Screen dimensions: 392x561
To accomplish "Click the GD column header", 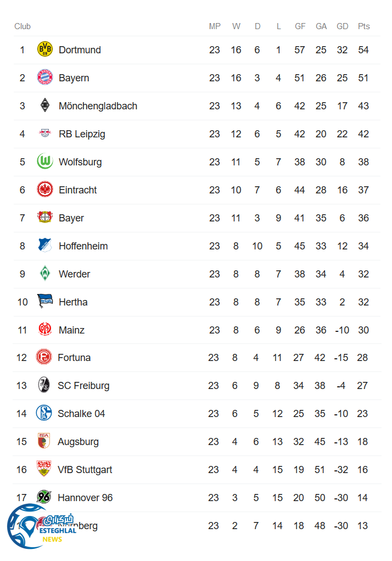I will (342, 26).
